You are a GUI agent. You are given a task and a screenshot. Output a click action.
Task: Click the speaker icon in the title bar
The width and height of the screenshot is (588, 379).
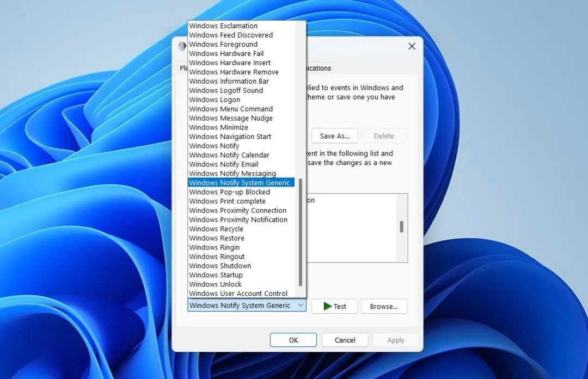pos(182,46)
